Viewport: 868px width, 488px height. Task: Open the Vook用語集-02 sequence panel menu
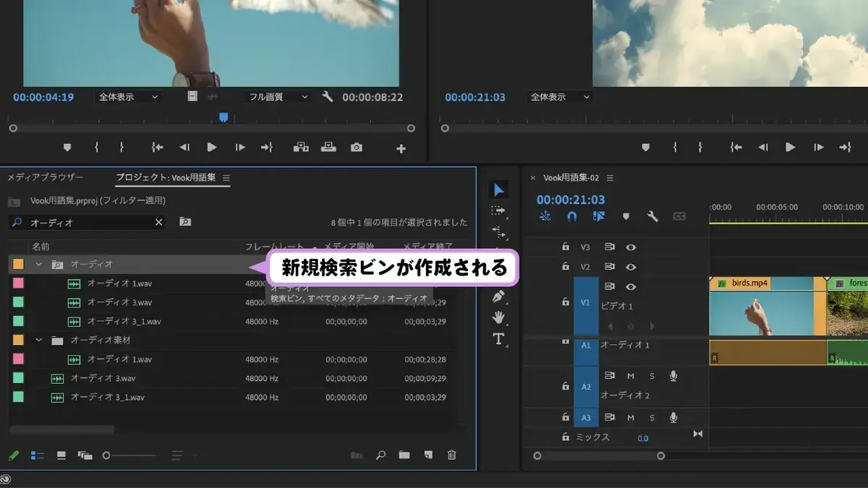(x=610, y=178)
